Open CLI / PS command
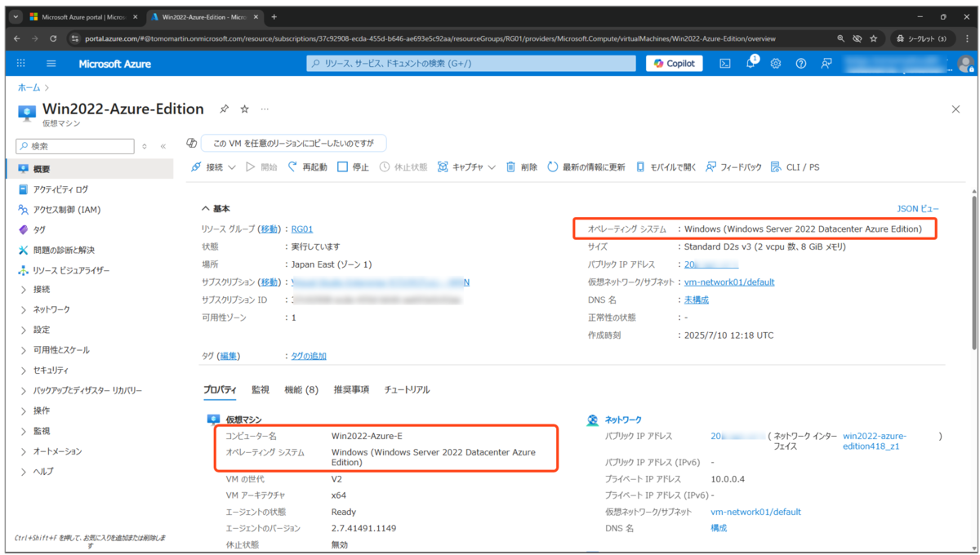 click(795, 166)
